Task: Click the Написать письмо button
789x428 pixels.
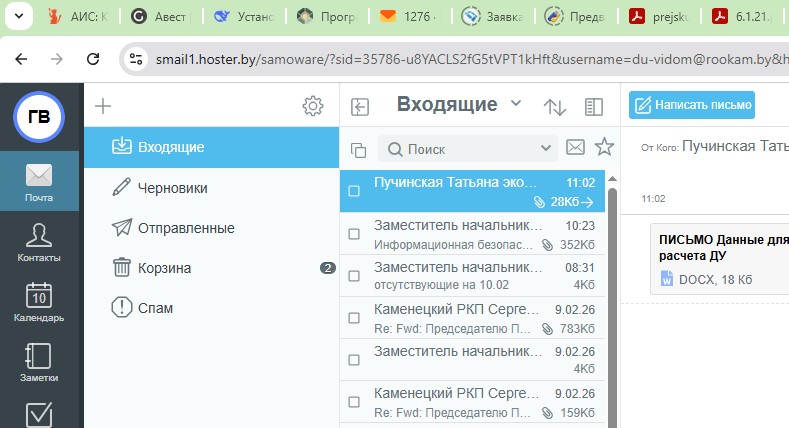Action: 691,105
